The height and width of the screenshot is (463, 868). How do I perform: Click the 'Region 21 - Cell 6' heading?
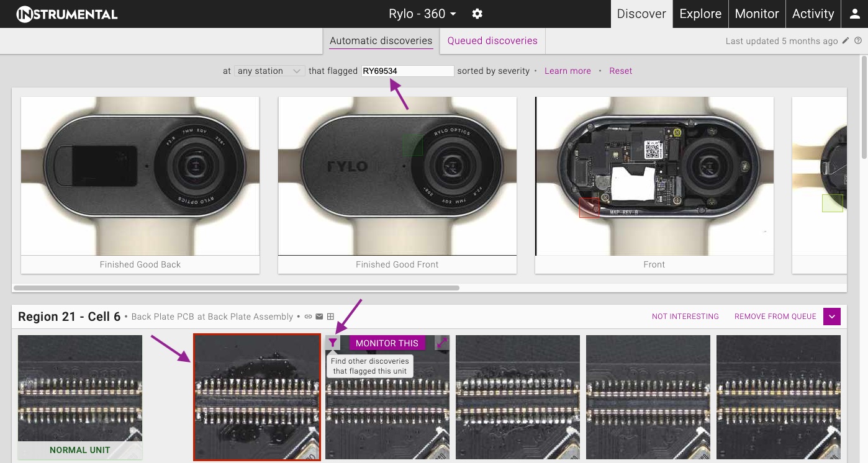click(x=70, y=317)
